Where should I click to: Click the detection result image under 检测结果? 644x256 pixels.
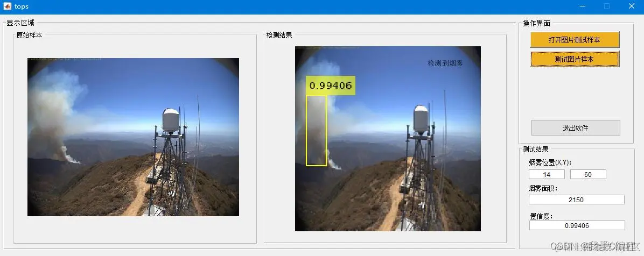(388, 139)
